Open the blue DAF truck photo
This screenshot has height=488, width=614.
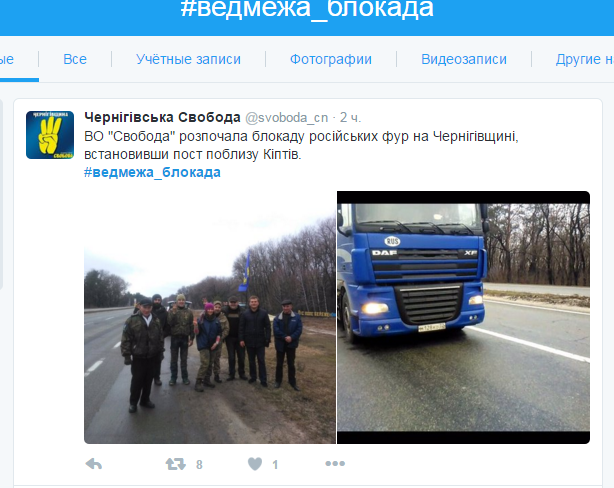click(x=463, y=317)
